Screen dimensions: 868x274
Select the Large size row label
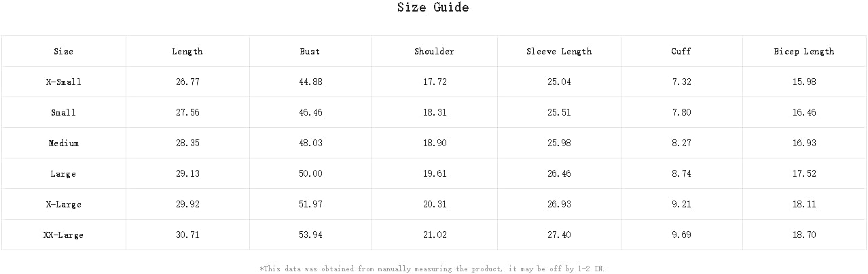click(63, 173)
